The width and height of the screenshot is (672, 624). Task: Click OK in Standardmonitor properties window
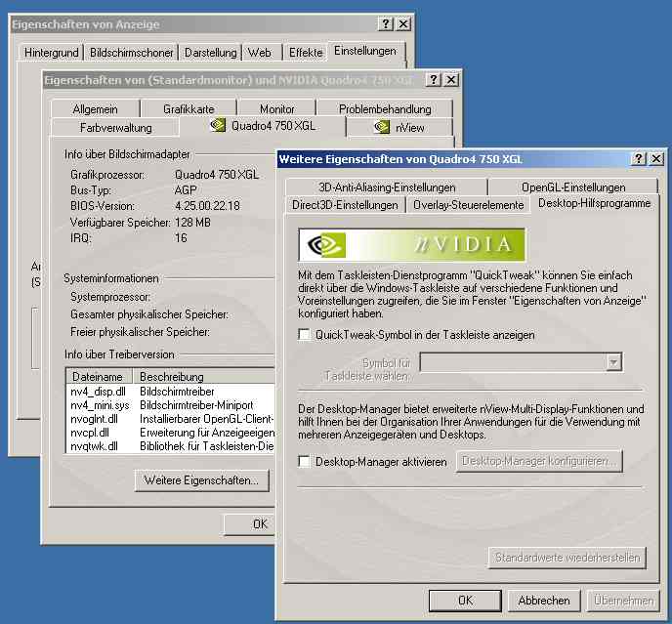[250, 524]
